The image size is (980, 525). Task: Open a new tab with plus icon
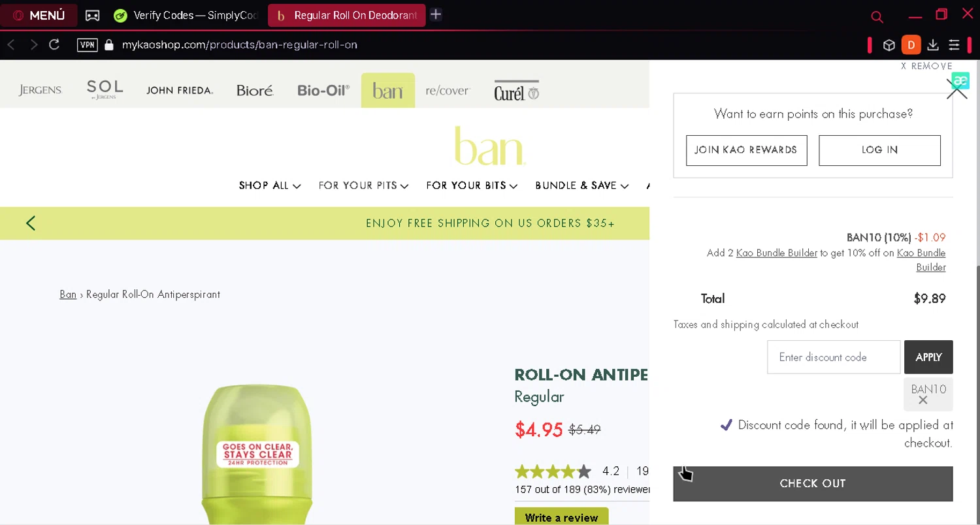[436, 14]
